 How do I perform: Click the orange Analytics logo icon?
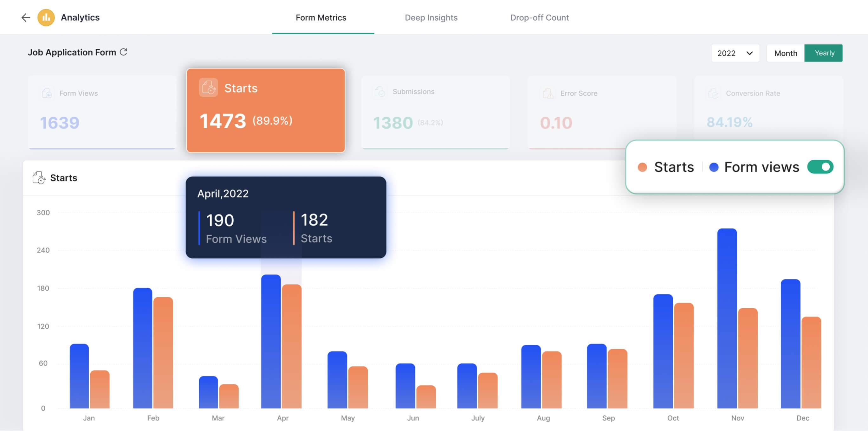pos(46,17)
